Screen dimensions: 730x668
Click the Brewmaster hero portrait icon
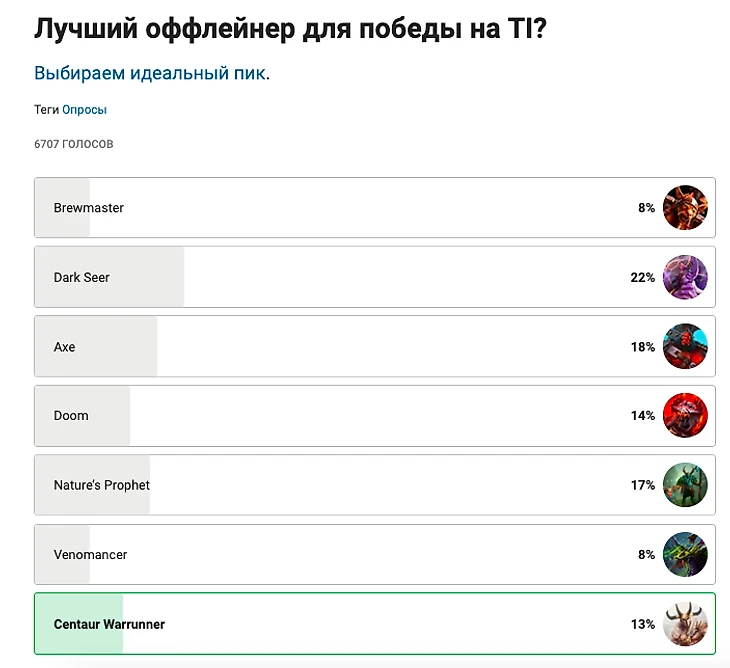click(x=685, y=208)
